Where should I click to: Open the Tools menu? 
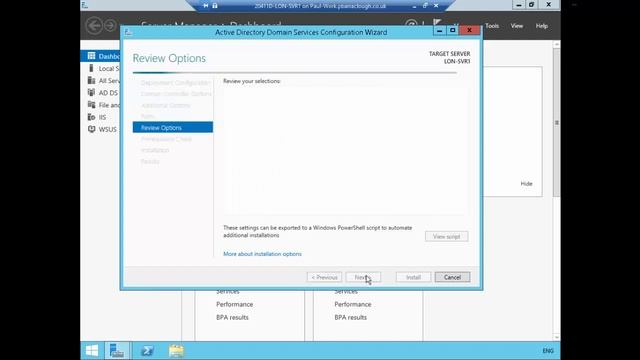[x=492, y=26]
